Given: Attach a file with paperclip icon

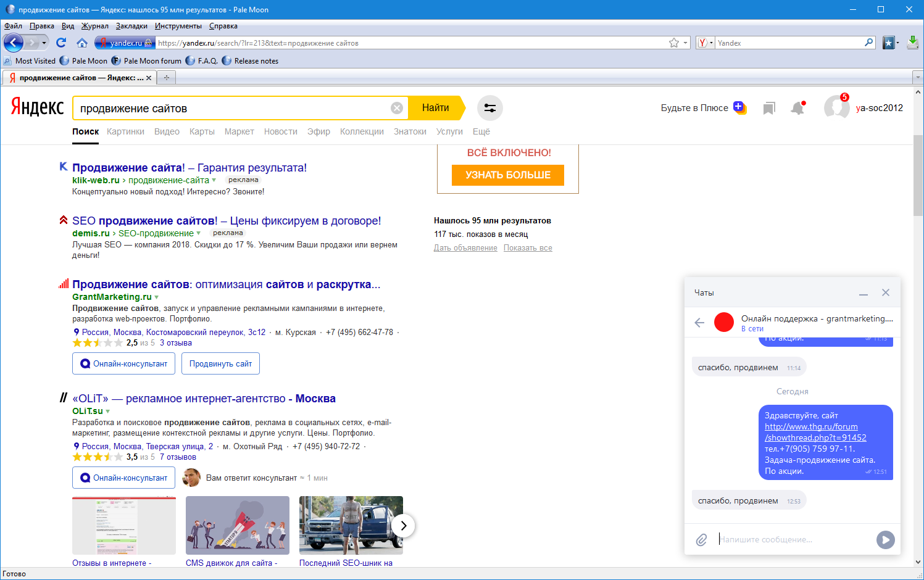Looking at the screenshot, I should pyautogui.click(x=702, y=540).
